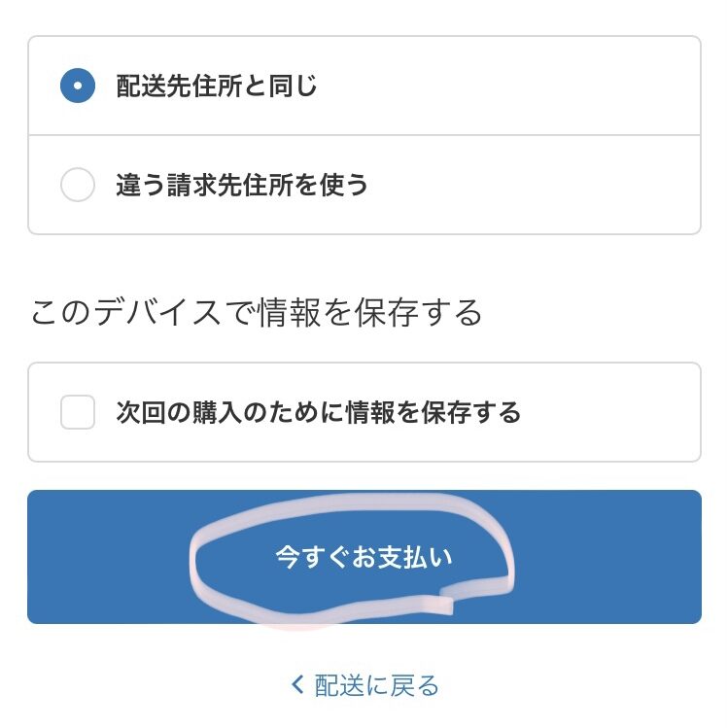Screen dimensions: 728x728
Task: Click the 次回の購入のために情報を保存する label text
Action: click(319, 412)
